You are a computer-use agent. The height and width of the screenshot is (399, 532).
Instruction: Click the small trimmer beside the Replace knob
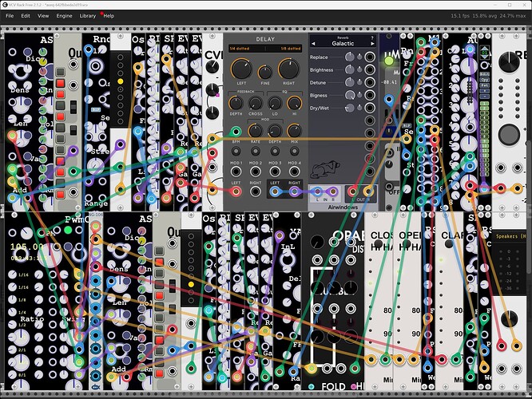359,57
